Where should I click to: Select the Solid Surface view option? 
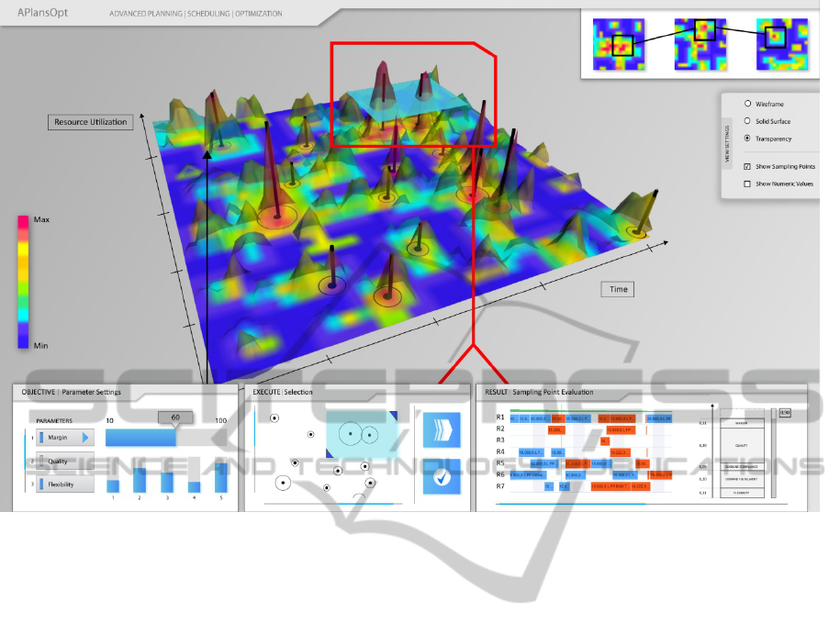(x=747, y=121)
